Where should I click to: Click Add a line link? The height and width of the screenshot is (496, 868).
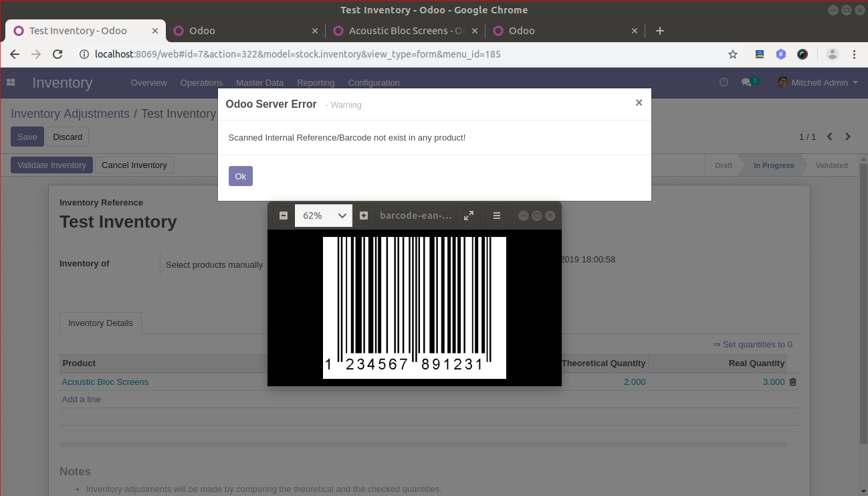coord(81,400)
